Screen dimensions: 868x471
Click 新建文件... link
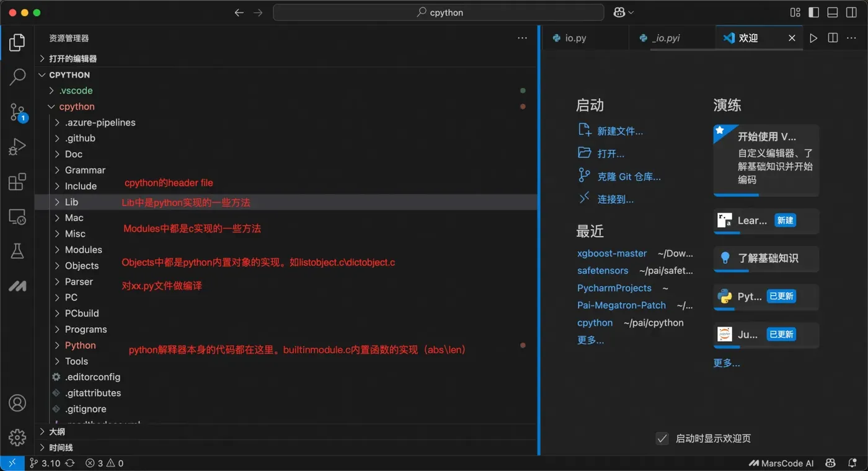click(611, 131)
